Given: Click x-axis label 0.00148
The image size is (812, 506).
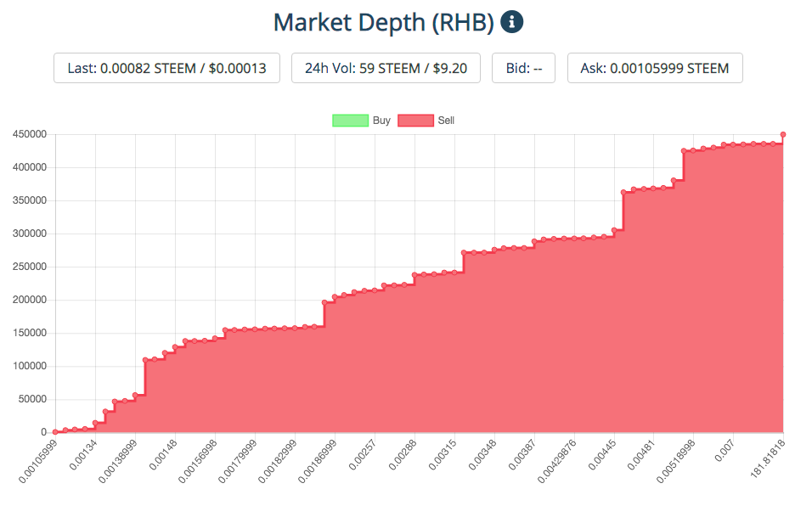Looking at the screenshot, I should (x=163, y=455).
